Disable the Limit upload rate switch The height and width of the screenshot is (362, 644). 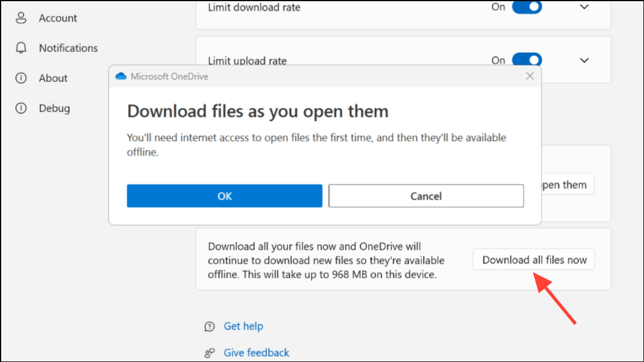[x=527, y=60]
